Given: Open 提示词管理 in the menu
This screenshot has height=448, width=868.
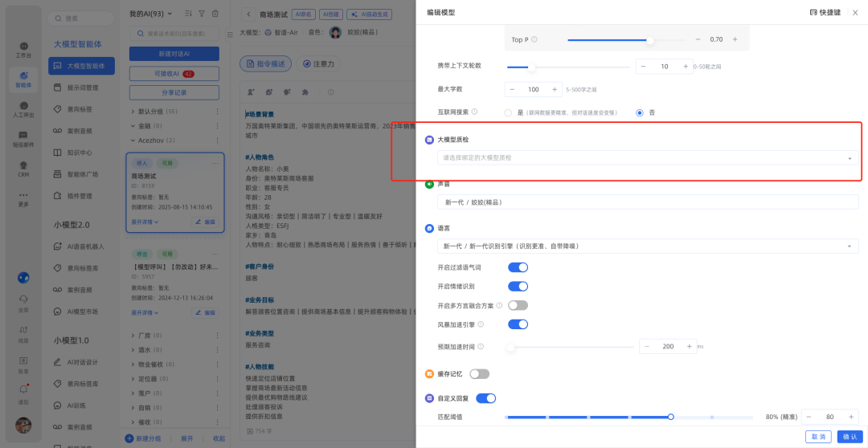Looking at the screenshot, I should (x=82, y=88).
